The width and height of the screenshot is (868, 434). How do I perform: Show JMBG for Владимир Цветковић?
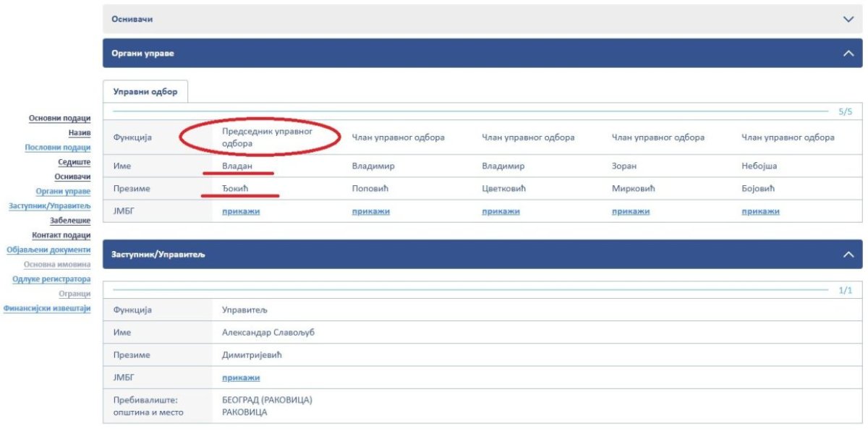click(501, 211)
